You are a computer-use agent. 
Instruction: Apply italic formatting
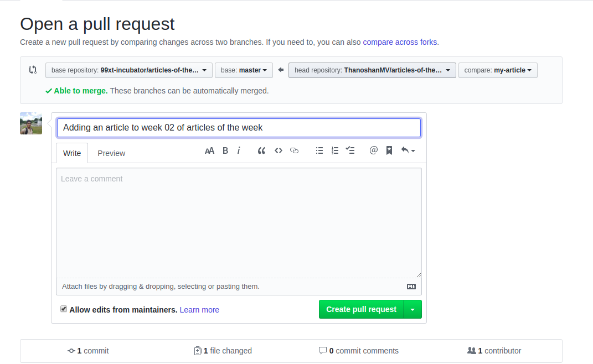[x=239, y=150]
